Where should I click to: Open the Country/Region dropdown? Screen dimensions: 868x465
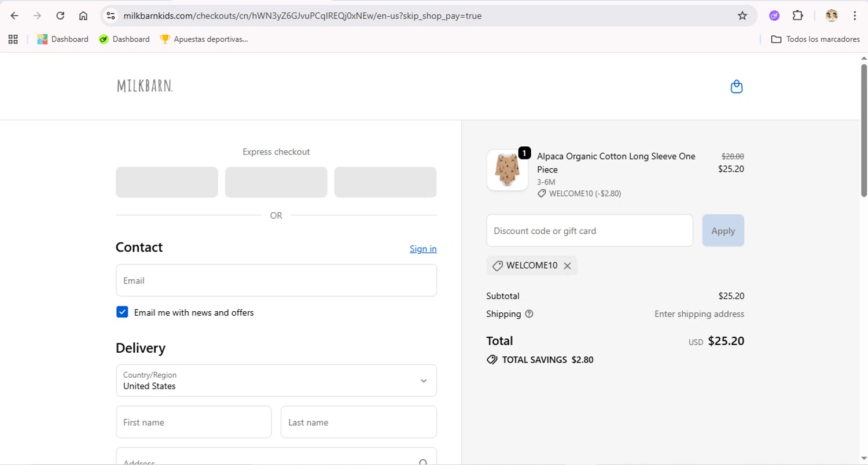276,381
